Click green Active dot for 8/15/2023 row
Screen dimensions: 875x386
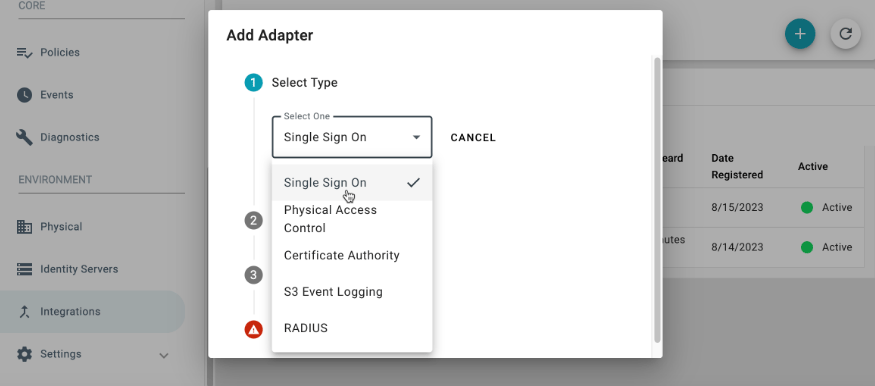coord(807,208)
